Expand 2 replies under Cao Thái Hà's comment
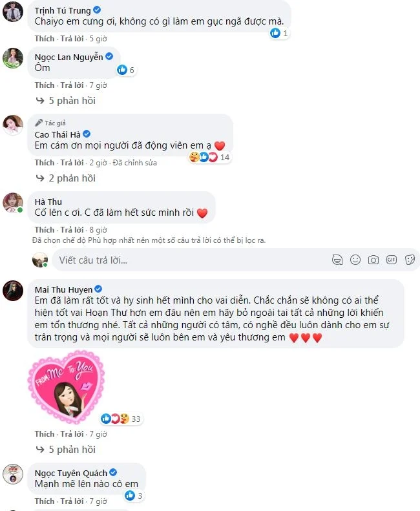This screenshot has width=420, height=511. click(x=72, y=178)
